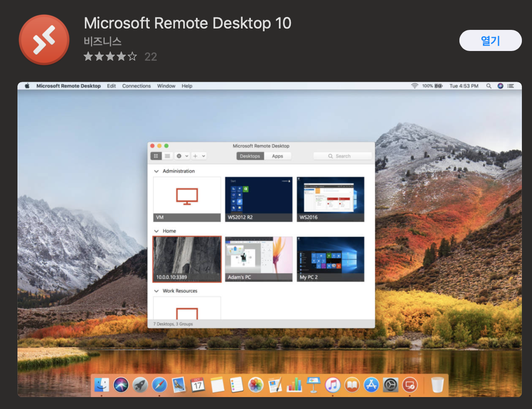Collapse the Administration group
This screenshot has width=532, height=409.
pyautogui.click(x=156, y=171)
